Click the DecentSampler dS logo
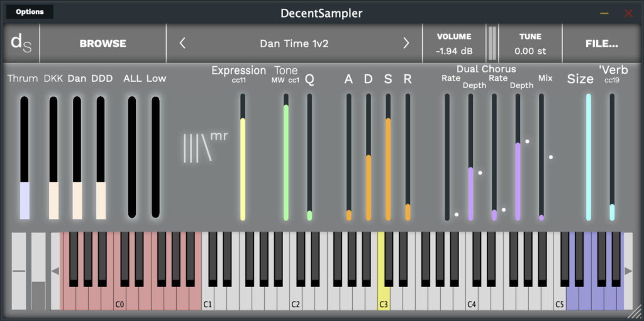The height and width of the screenshot is (321, 644). coord(21,43)
